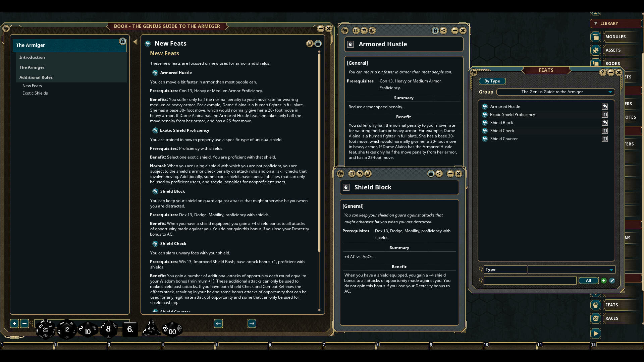Open Shield Counter from the Feats list

click(x=504, y=138)
